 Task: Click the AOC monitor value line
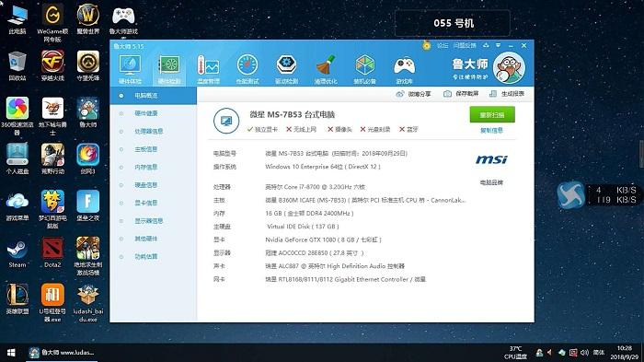point(315,253)
